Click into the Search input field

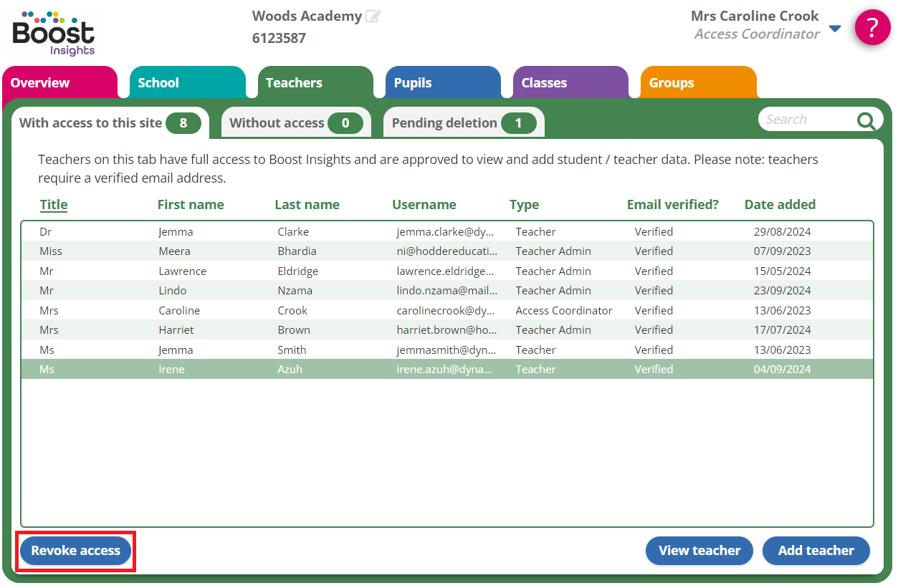[x=806, y=120]
